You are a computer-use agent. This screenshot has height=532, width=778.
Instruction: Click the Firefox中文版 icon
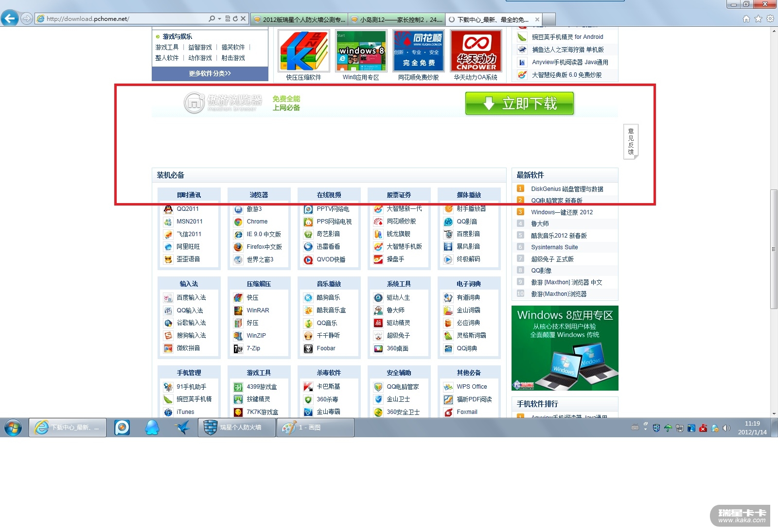[238, 247]
